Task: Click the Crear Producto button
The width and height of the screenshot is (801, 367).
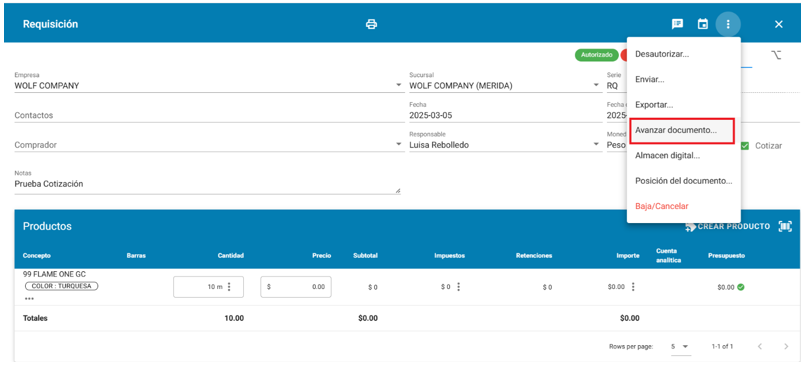Action: [727, 226]
